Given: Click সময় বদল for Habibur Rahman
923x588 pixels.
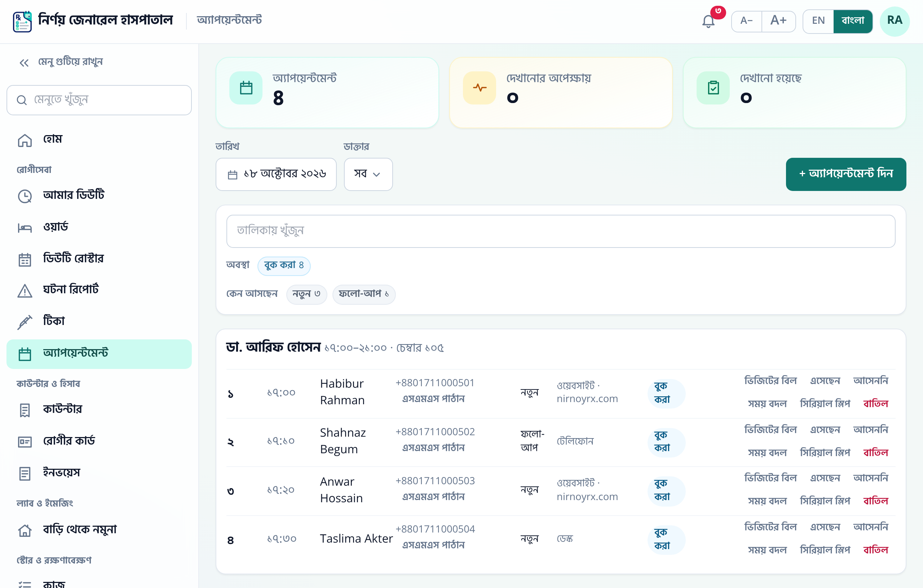Looking at the screenshot, I should point(767,404).
